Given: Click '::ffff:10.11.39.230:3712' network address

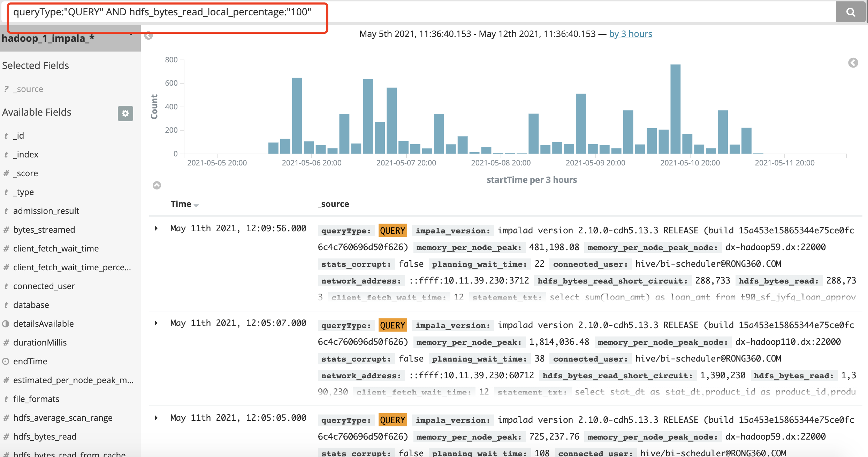Looking at the screenshot, I should [469, 281].
